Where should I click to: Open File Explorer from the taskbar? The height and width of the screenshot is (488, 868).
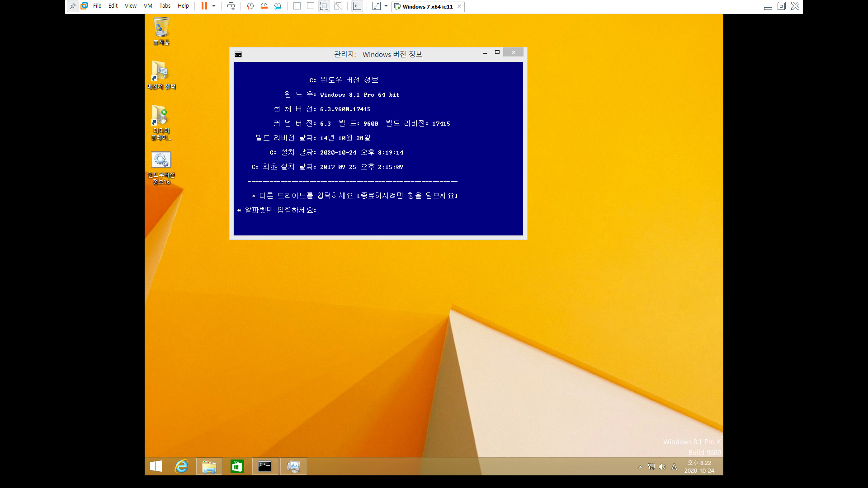[x=209, y=466]
